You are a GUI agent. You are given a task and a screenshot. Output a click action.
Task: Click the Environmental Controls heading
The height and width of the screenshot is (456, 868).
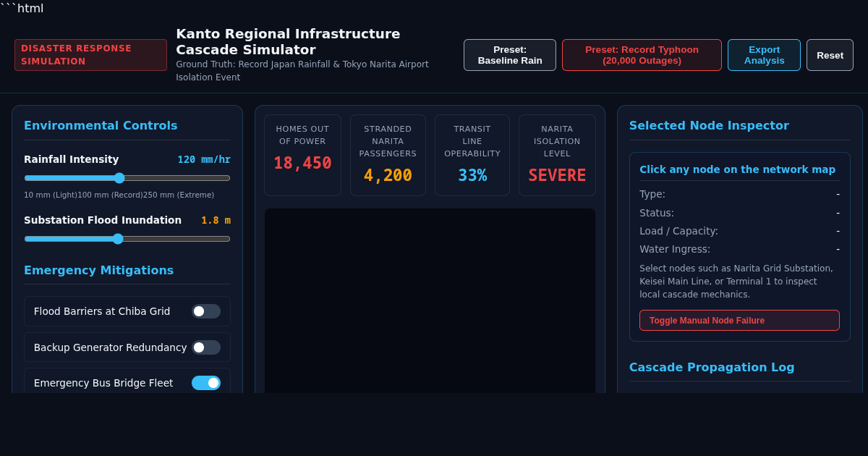click(x=101, y=125)
